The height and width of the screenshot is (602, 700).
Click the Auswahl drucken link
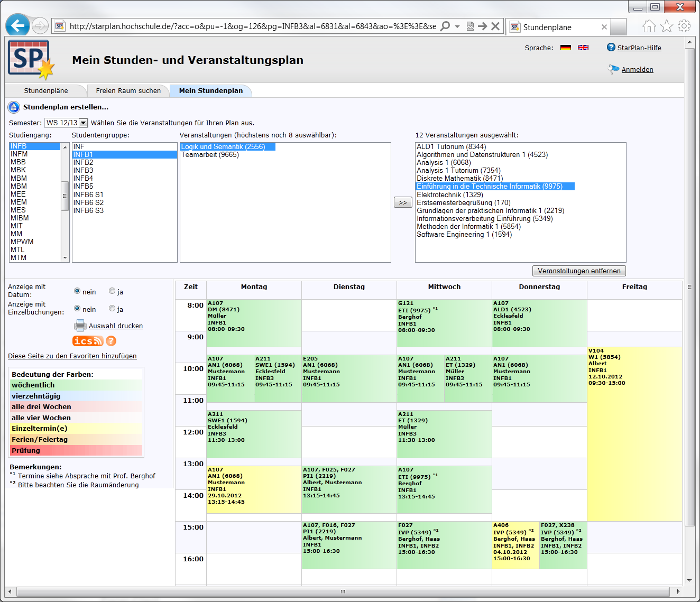pyautogui.click(x=116, y=326)
